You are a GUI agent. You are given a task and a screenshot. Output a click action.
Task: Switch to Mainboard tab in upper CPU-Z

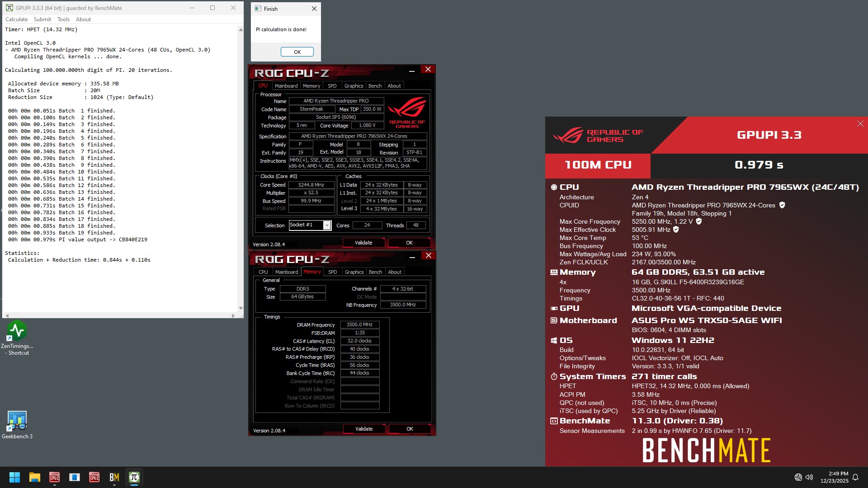tap(286, 86)
